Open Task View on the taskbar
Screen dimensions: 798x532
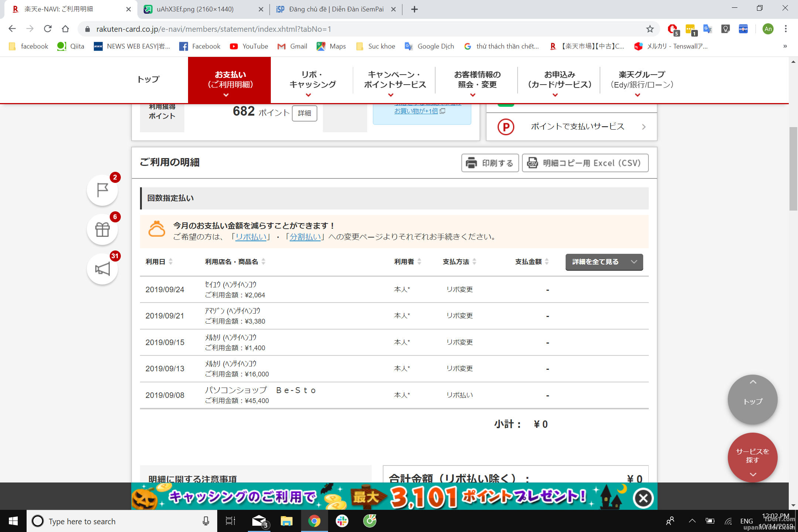click(231, 521)
